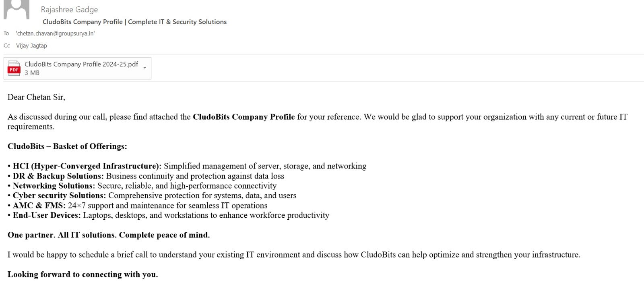Click sender name Rajashree Gadge
Screen dimensions: 644x285
[69, 9]
